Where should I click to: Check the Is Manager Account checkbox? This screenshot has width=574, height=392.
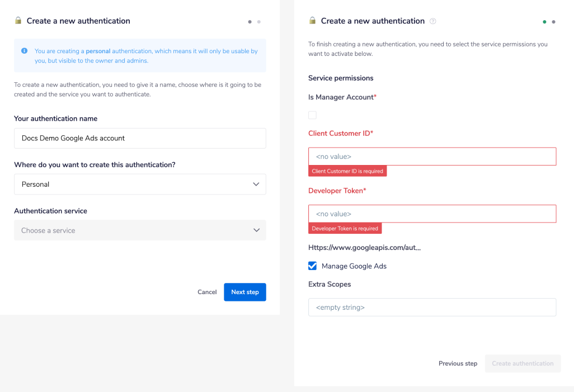[312, 115]
